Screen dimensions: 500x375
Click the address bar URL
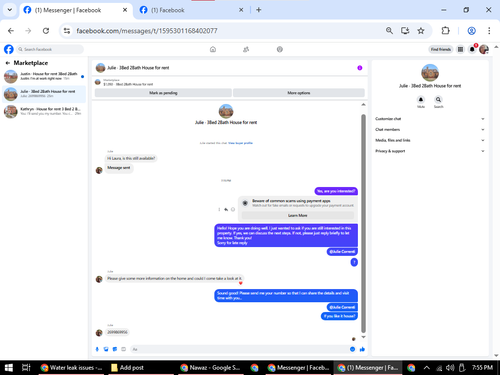pyautogui.click(x=147, y=31)
